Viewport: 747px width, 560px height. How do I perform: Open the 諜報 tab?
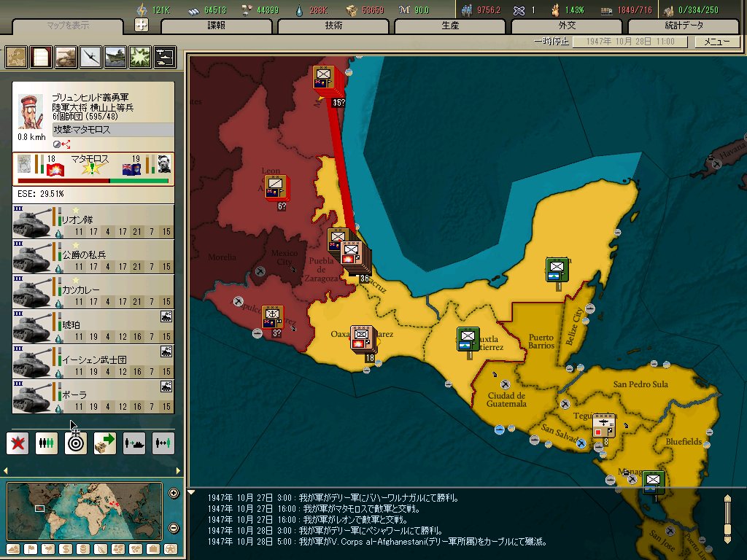216,26
